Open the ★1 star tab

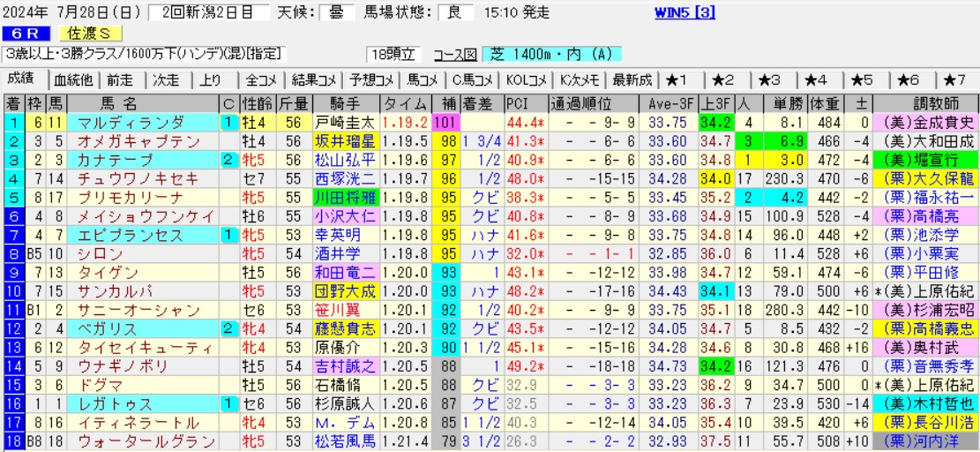coord(677,79)
